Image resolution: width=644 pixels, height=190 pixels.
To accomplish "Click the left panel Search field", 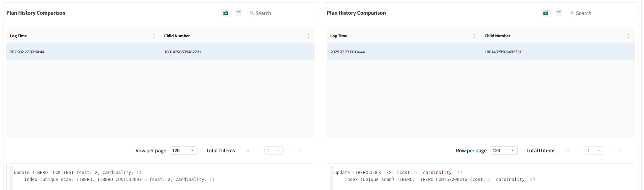I will pyautogui.click(x=284, y=13).
